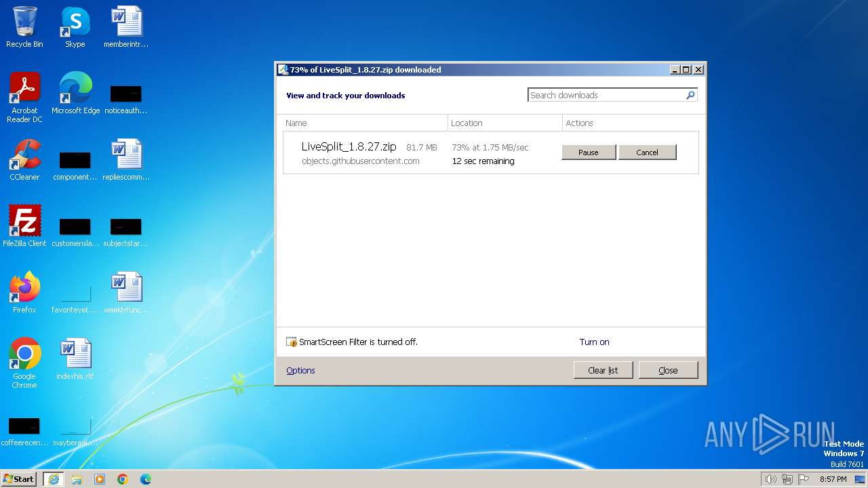Open CCleaner desktop shortcut

[24, 160]
